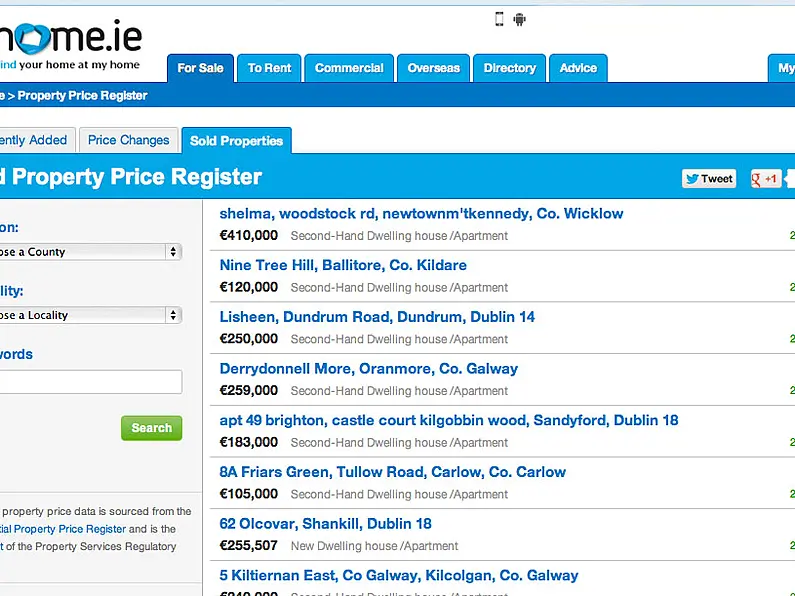Screen dimensions: 795x596
Task: Expand the Choose a County dropdown
Action: tap(90, 252)
